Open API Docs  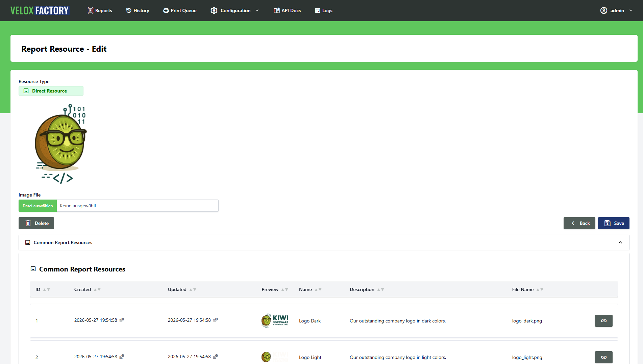[287, 10]
